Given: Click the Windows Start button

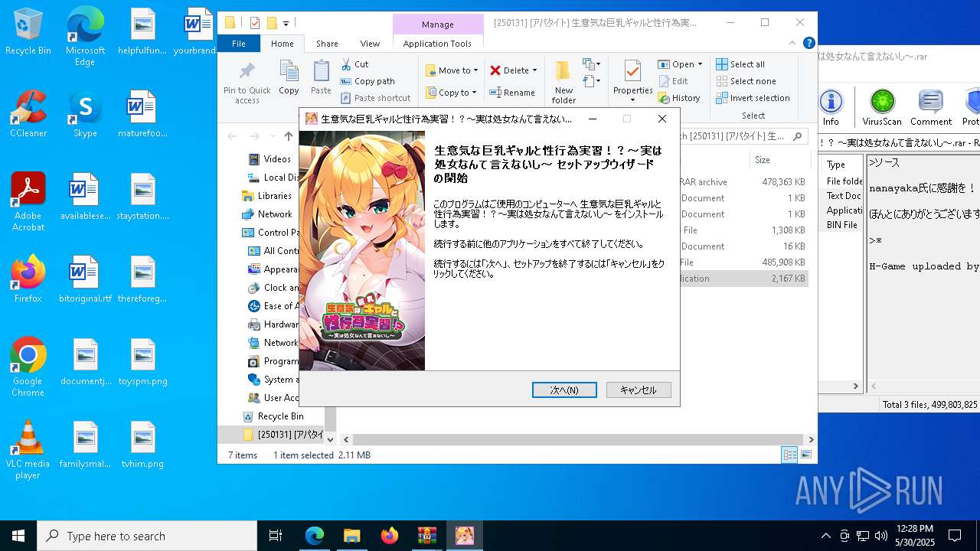Looking at the screenshot, I should tap(18, 536).
